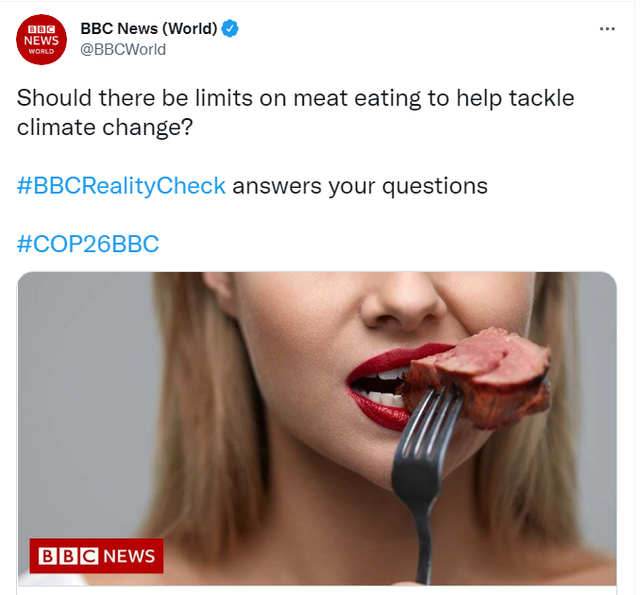Click the BBC News (World) display name
The image size is (640, 595).
(148, 29)
